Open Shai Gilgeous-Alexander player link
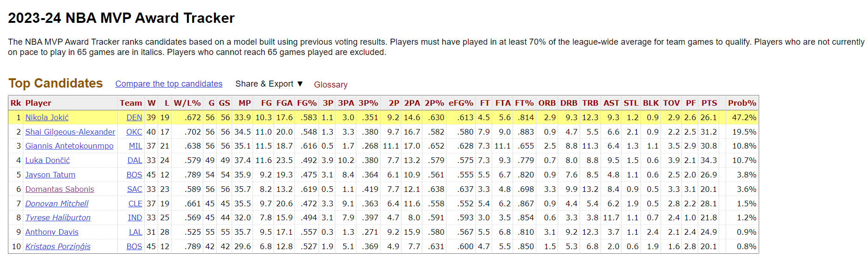The image size is (868, 258). [x=70, y=132]
